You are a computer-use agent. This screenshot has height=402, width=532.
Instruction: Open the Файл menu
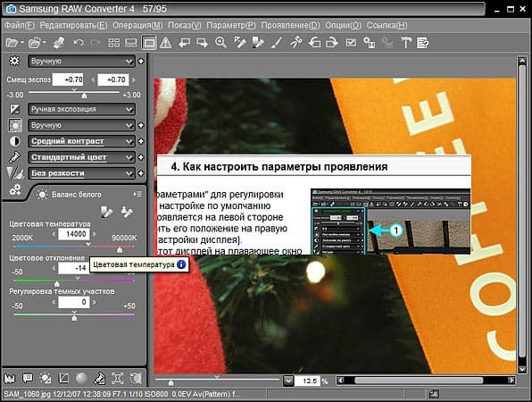(x=20, y=26)
